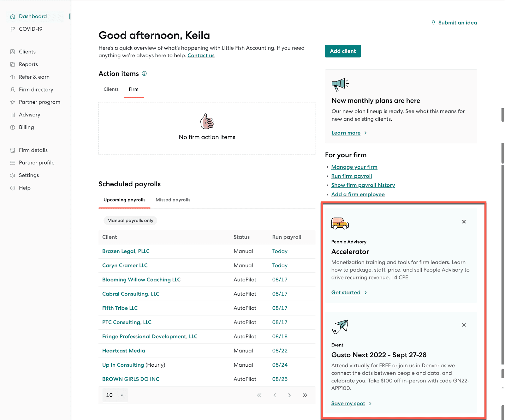This screenshot has width=505, height=420.
Task: Click the Refer & earn gift icon
Action: click(x=13, y=77)
